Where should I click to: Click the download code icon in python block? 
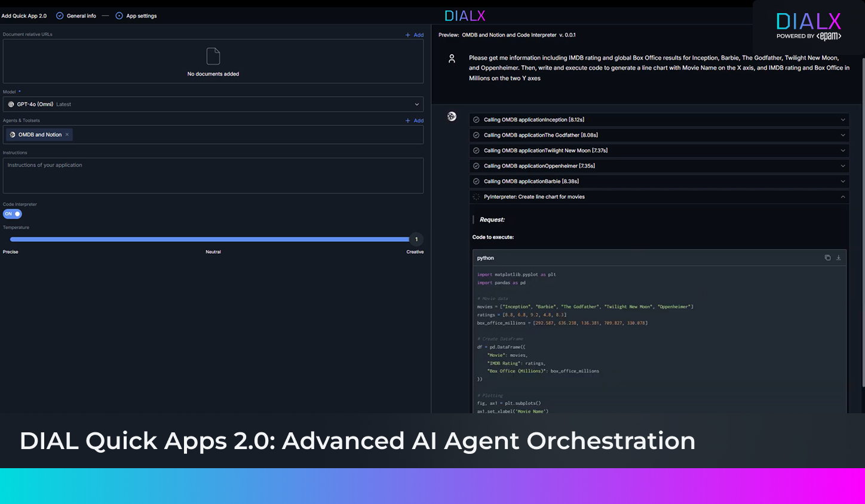click(x=838, y=258)
